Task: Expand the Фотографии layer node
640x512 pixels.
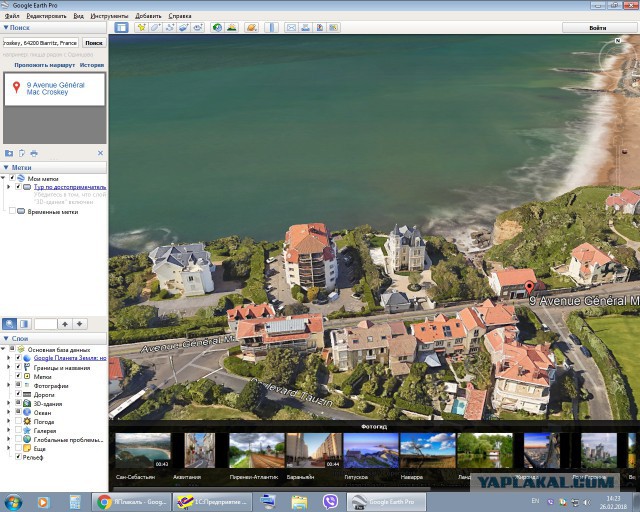Action: click(x=9, y=385)
